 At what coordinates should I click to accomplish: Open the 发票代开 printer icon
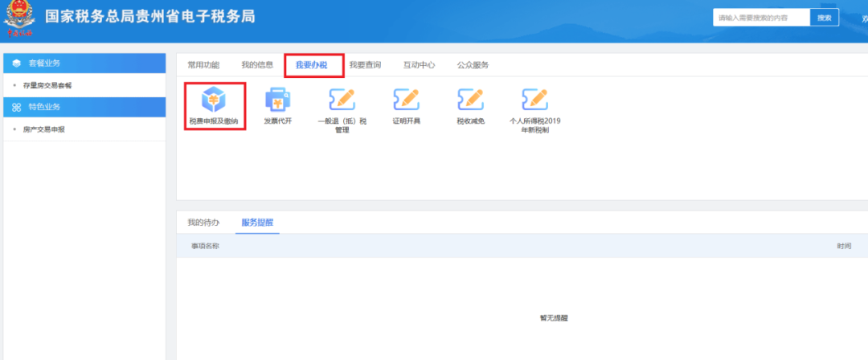click(x=278, y=100)
